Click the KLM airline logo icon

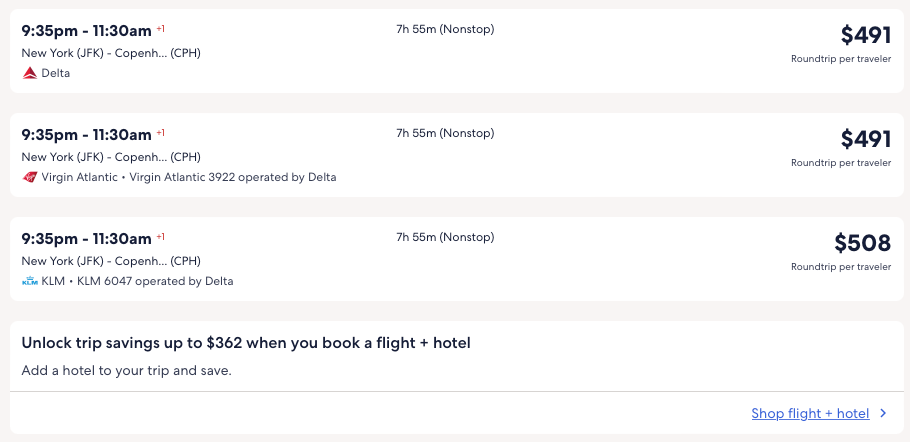(29, 281)
